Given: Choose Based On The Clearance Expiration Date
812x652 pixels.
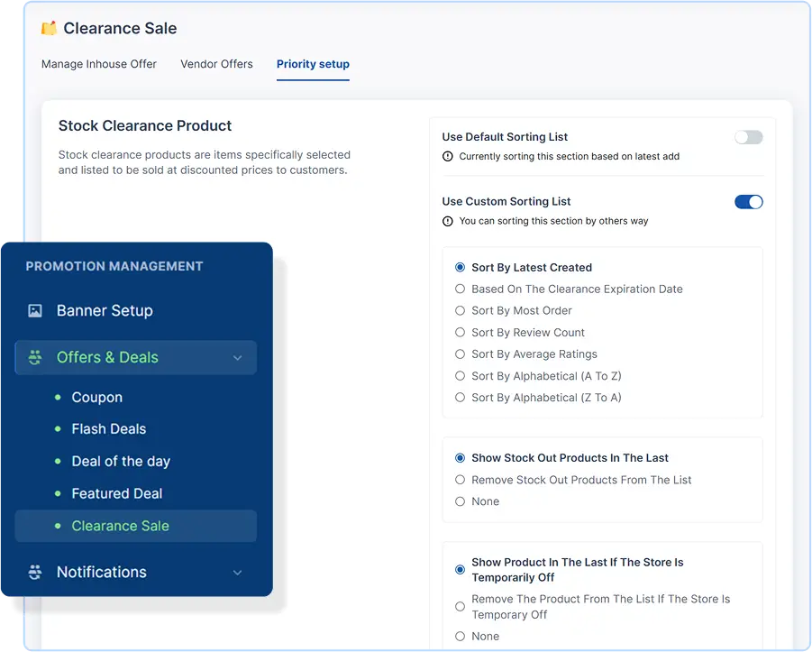Looking at the screenshot, I should pos(460,289).
